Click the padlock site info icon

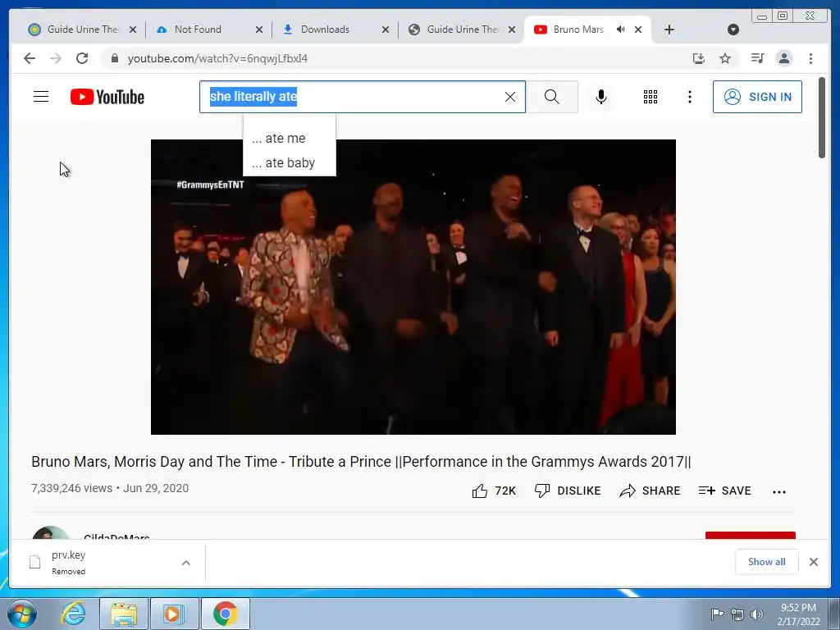114,58
